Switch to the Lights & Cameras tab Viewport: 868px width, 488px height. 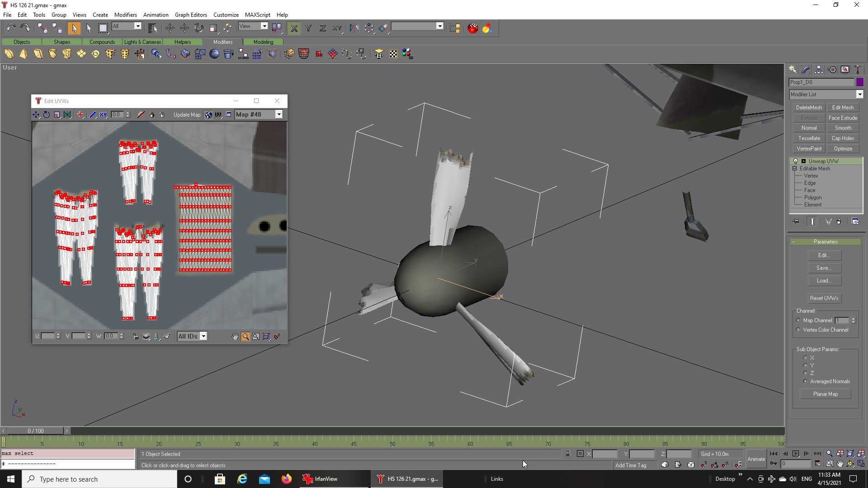(142, 42)
